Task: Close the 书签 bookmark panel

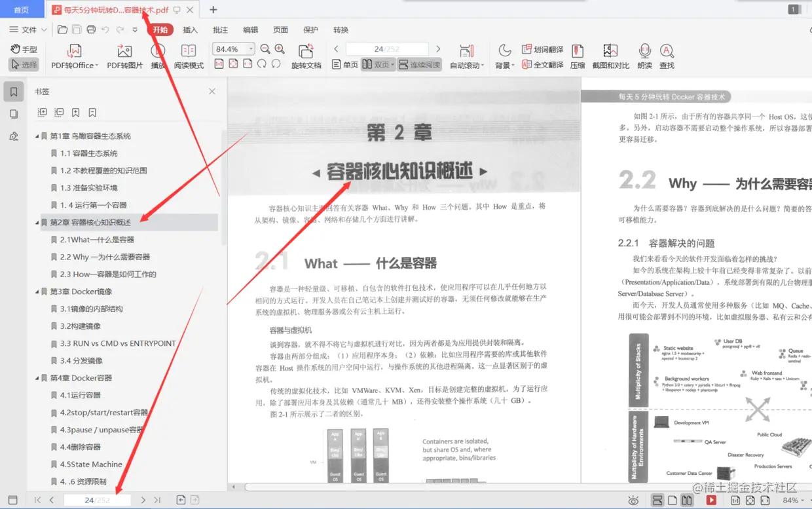Action: pyautogui.click(x=212, y=92)
